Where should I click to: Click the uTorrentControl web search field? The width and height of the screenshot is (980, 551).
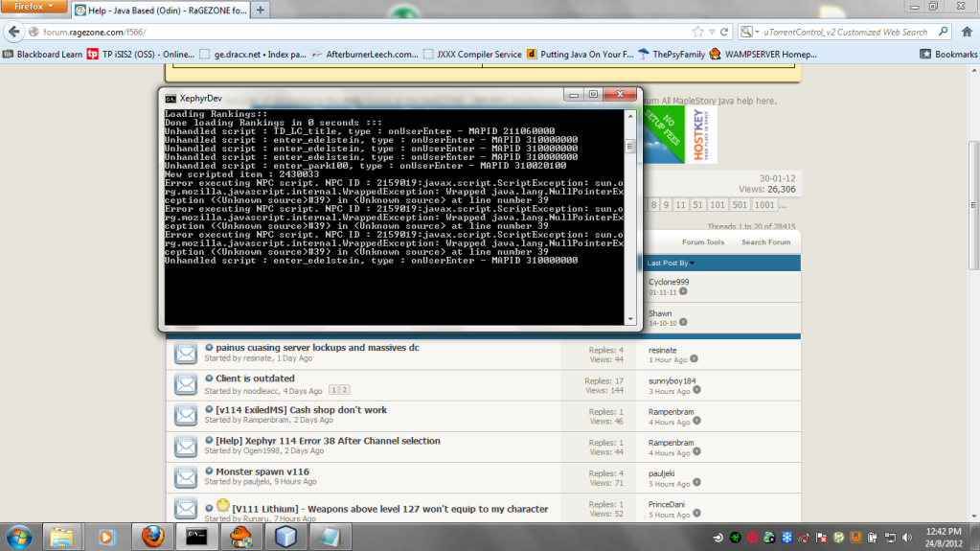point(843,32)
